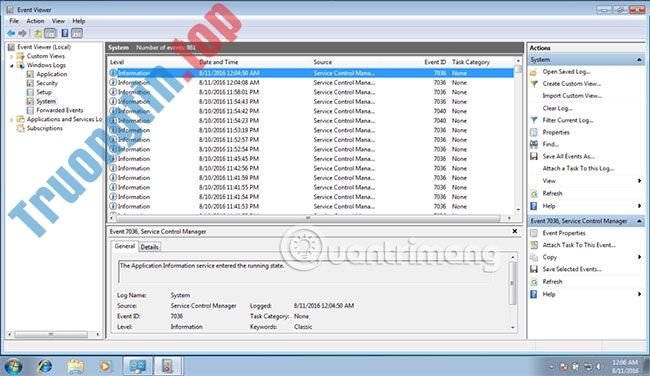Click the Create Custom View funnel icon
Viewport: 650px width, 376px height.
[534, 84]
